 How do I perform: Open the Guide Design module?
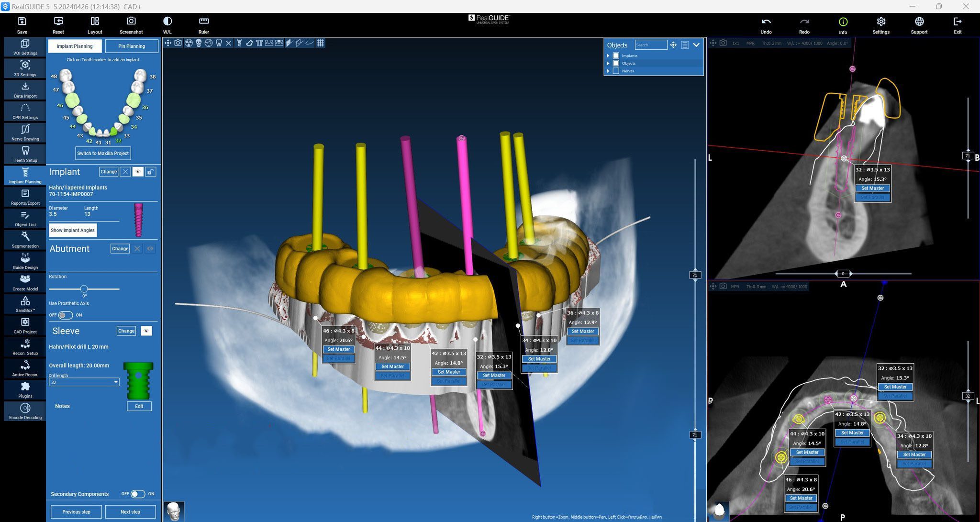[x=25, y=261]
